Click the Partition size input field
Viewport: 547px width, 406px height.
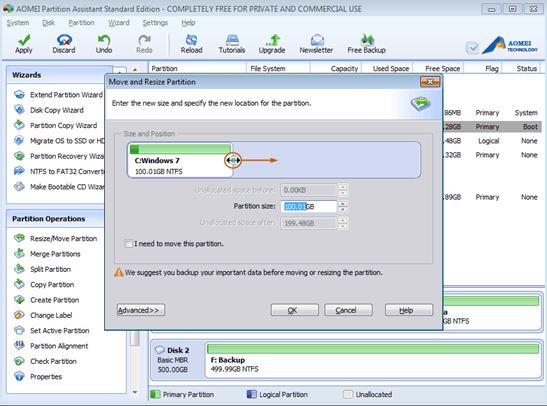tap(309, 206)
